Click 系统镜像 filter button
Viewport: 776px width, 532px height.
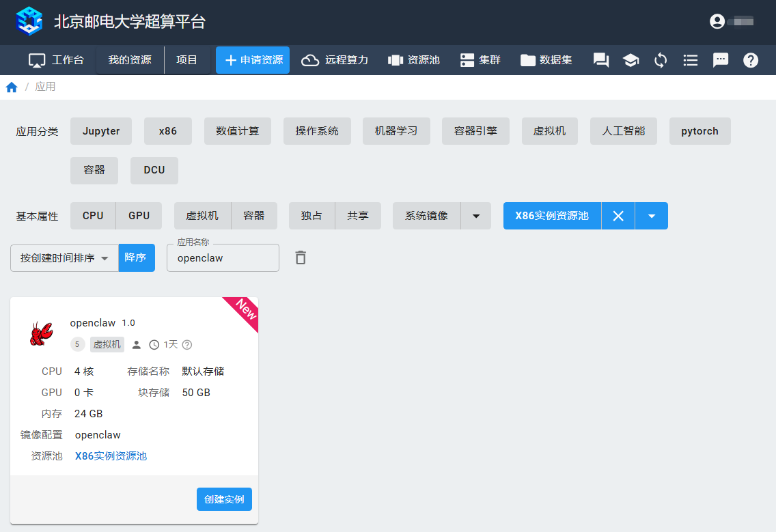point(427,216)
